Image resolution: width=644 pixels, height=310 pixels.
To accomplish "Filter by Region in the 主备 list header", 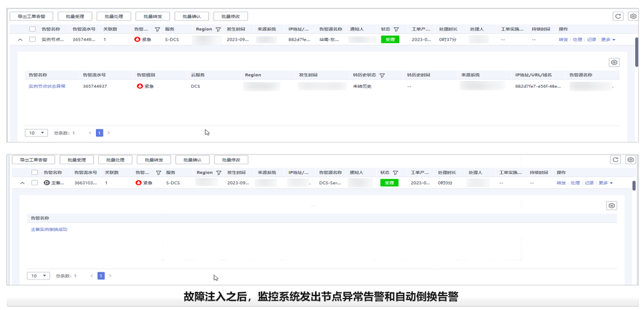I will point(218,173).
